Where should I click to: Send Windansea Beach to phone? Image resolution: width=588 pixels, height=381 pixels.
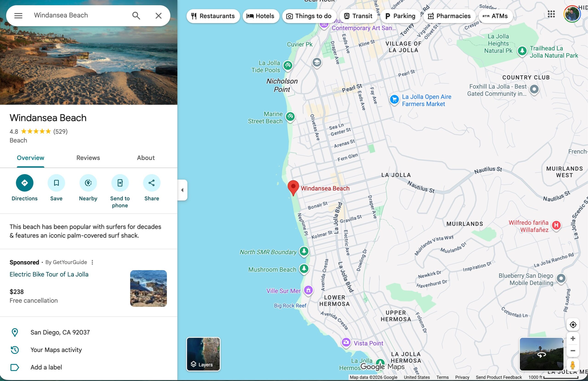(x=120, y=183)
